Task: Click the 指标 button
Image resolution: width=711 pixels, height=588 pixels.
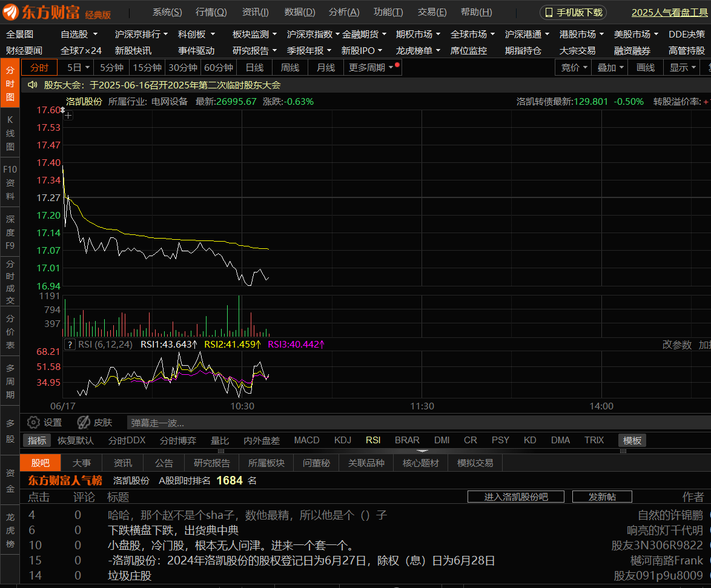Action: [x=37, y=440]
